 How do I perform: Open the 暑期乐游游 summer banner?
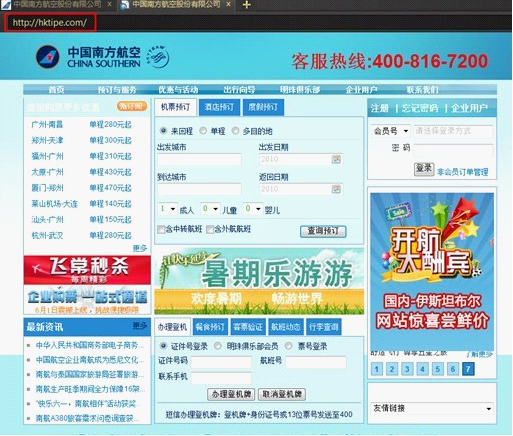(259, 281)
